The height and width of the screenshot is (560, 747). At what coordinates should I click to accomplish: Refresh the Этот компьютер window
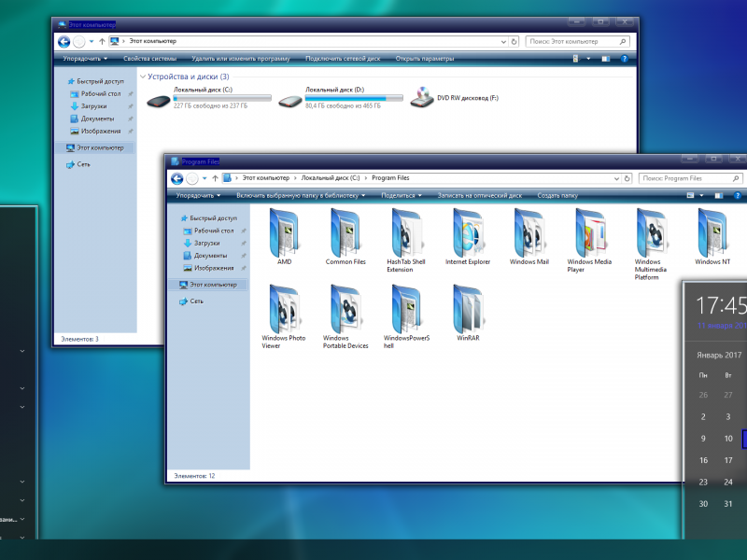[x=514, y=42]
